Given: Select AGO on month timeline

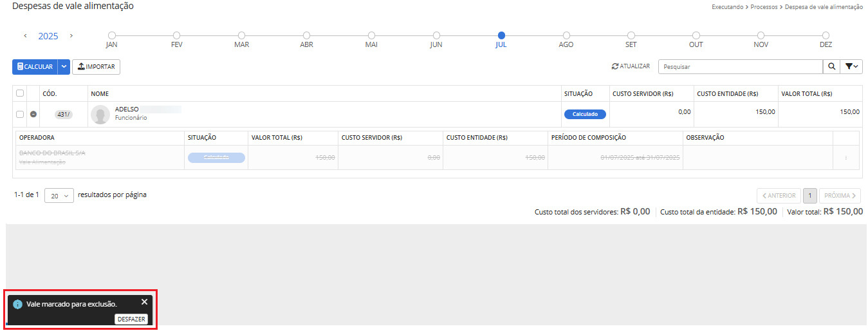Looking at the screenshot, I should tap(566, 35).
